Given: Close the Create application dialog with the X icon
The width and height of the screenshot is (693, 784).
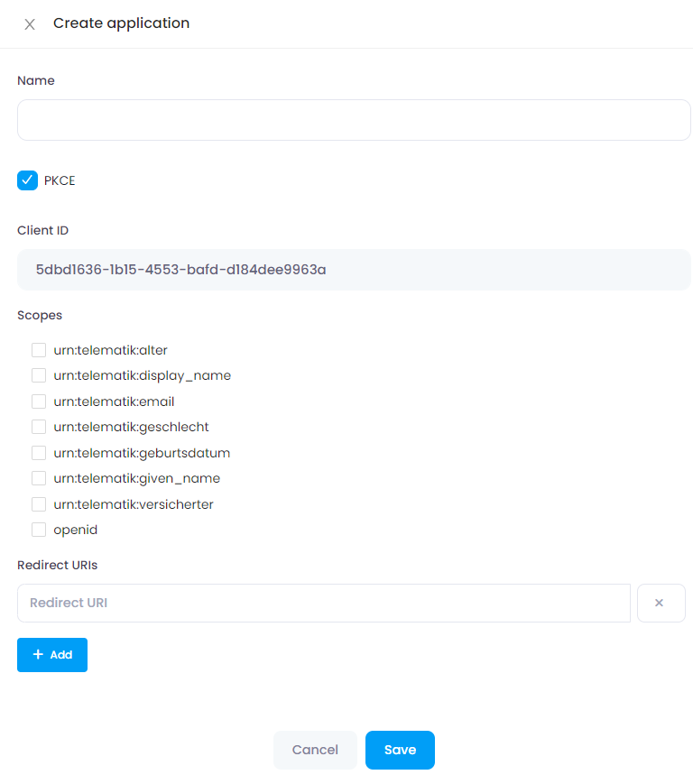Looking at the screenshot, I should click(x=30, y=24).
